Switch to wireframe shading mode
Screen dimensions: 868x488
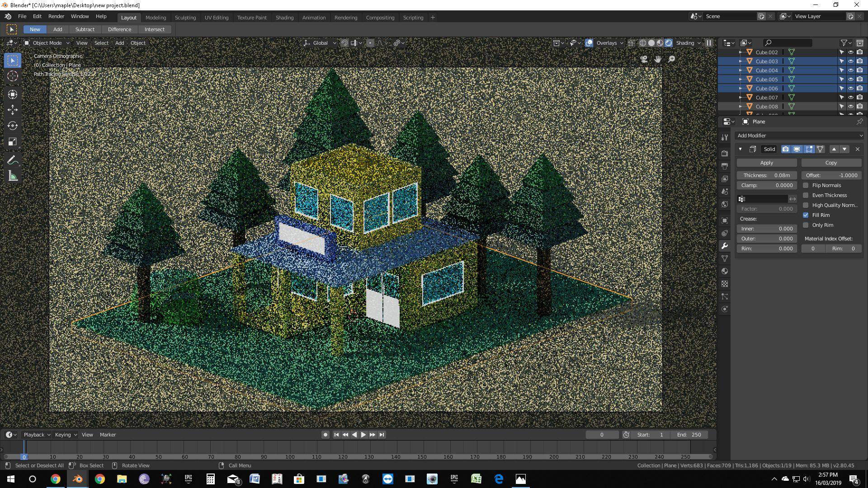point(643,43)
